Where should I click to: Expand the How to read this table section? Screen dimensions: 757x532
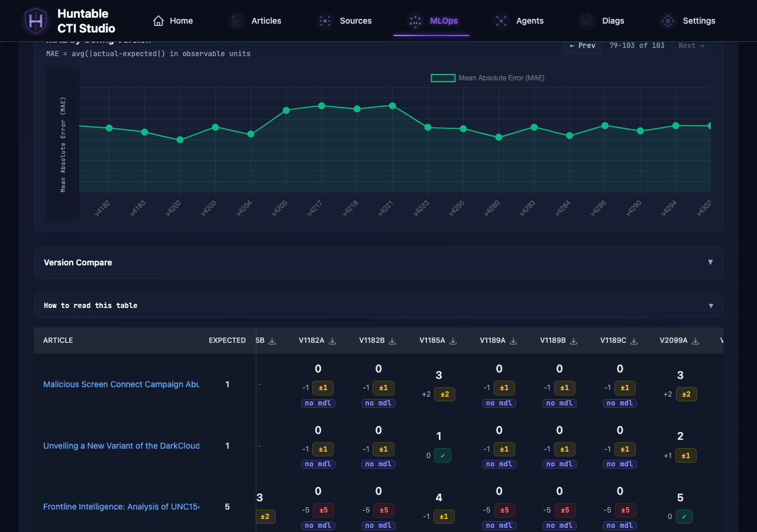point(378,306)
